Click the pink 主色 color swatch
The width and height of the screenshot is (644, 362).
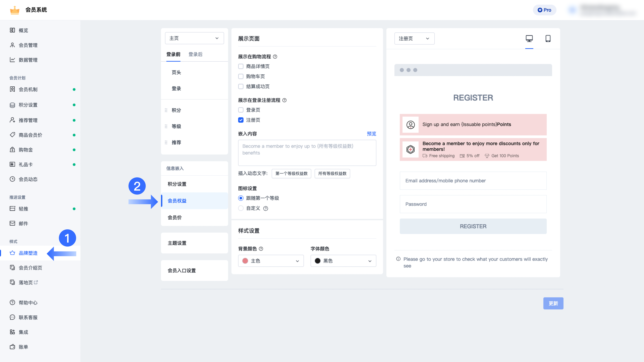coord(245,261)
